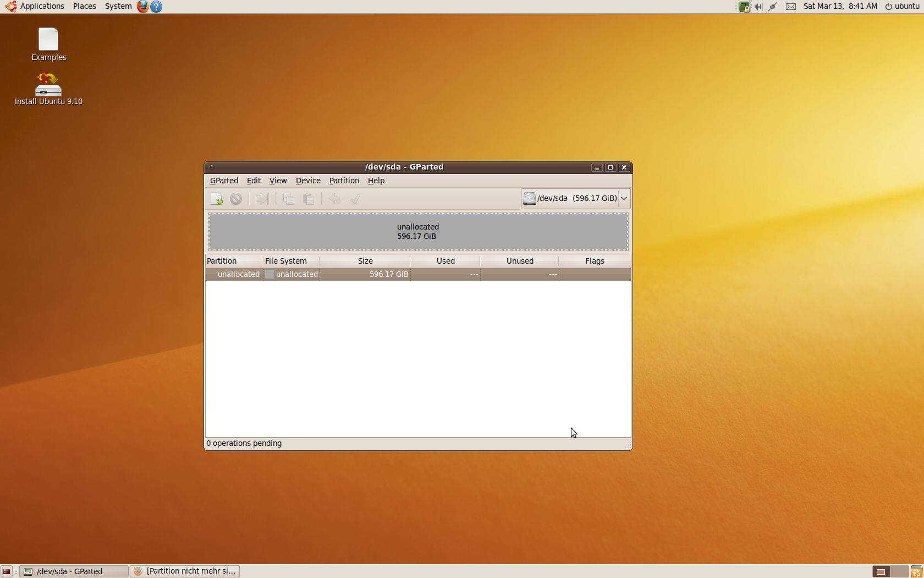Viewport: 924px width, 578px height.
Task: Click the volume speaker icon in panel
Action: [758, 7]
